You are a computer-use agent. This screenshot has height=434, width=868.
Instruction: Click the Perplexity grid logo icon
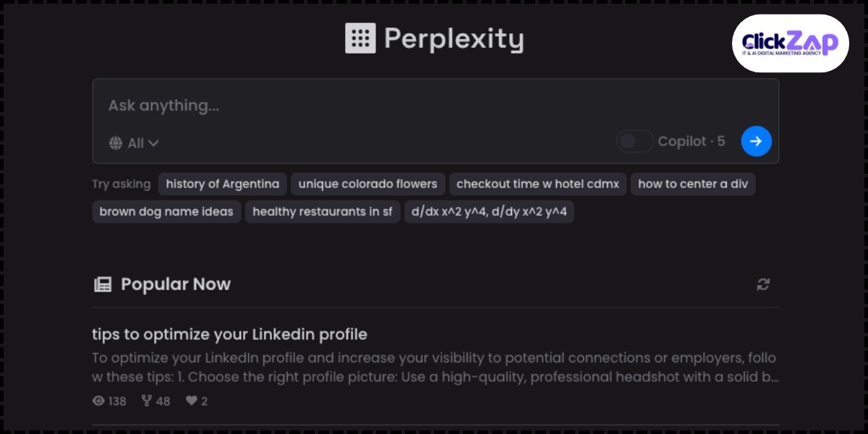(x=359, y=38)
